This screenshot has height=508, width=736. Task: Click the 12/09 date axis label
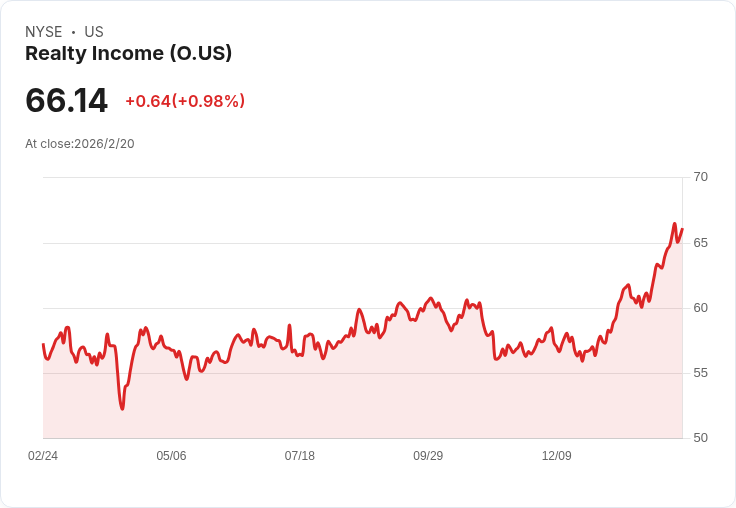coord(557,455)
